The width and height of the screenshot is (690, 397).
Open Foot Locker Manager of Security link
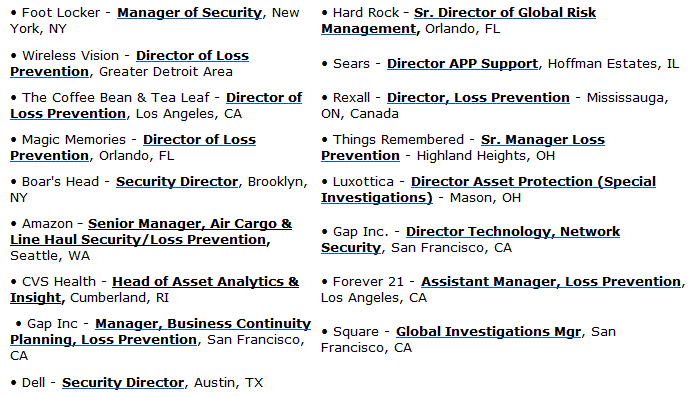[x=190, y=13]
